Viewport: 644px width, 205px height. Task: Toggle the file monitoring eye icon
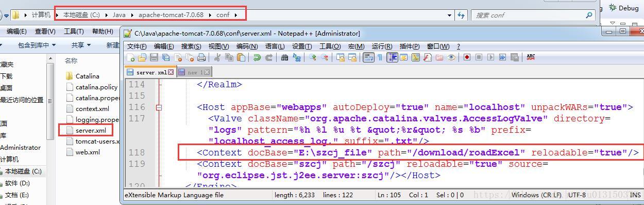tap(451, 57)
